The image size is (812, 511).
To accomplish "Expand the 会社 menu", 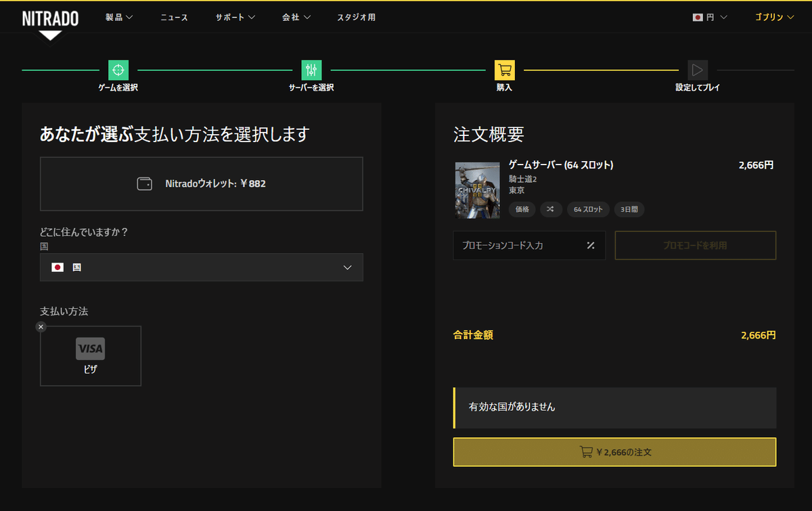I will click(x=296, y=18).
